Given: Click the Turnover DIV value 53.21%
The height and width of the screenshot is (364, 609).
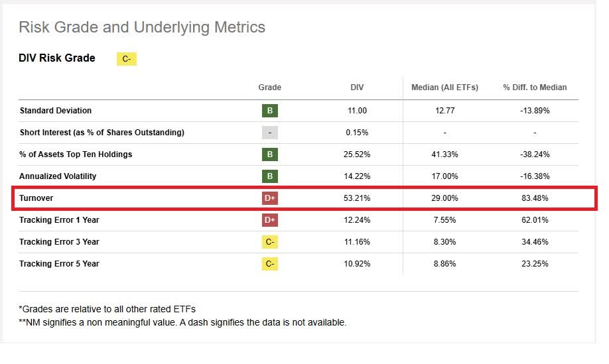Looking at the screenshot, I should tap(357, 198).
